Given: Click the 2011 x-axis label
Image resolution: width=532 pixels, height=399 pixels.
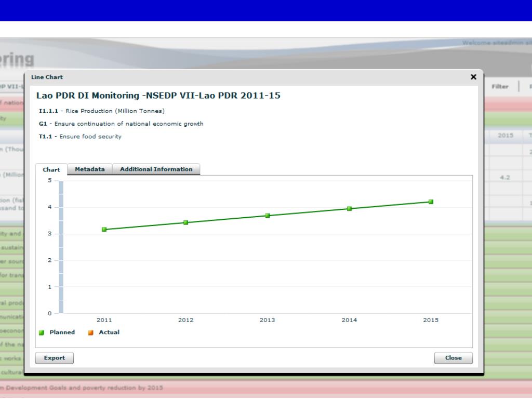Looking at the screenshot, I should pos(104,320).
